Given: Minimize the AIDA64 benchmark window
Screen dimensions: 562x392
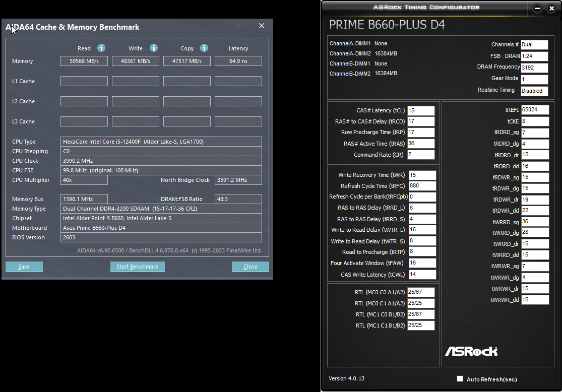Looking at the screenshot, I should coord(238,26).
